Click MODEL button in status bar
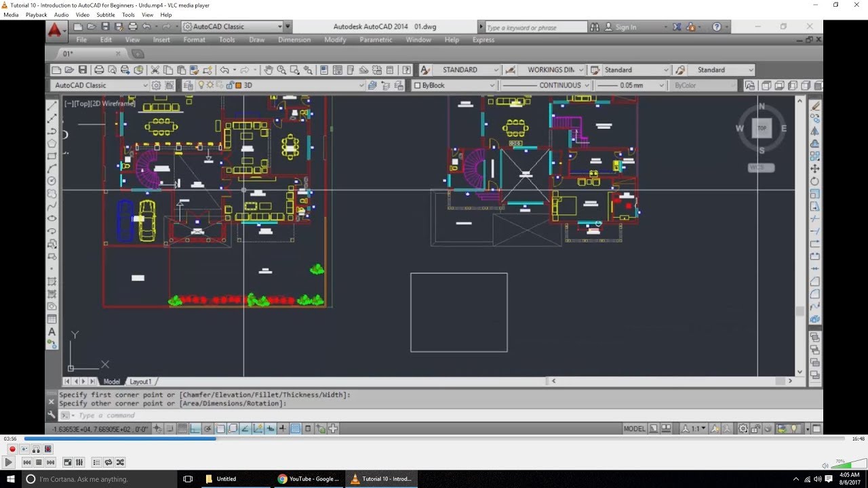The width and height of the screenshot is (868, 488). (x=635, y=428)
